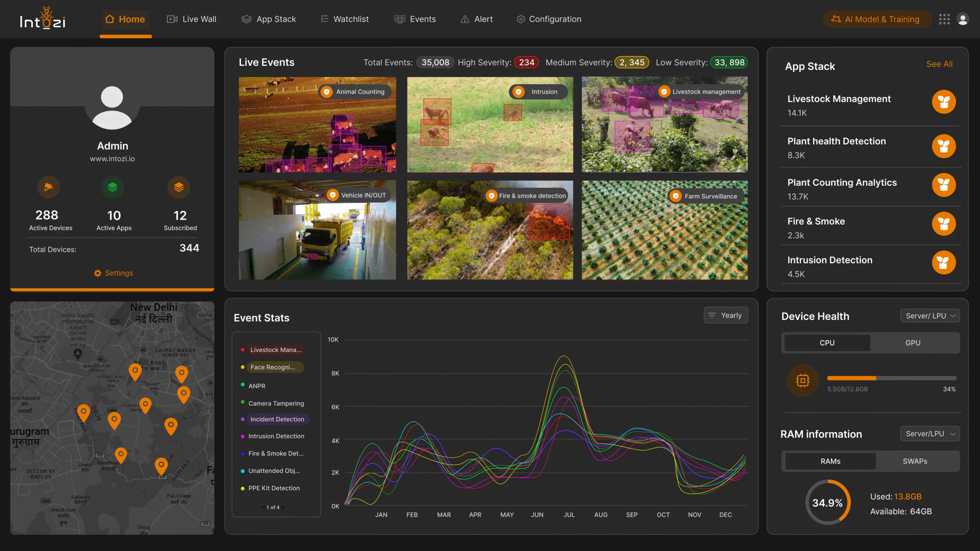This screenshot has width=980, height=551.
Task: Open the Configuration tab
Action: [549, 19]
